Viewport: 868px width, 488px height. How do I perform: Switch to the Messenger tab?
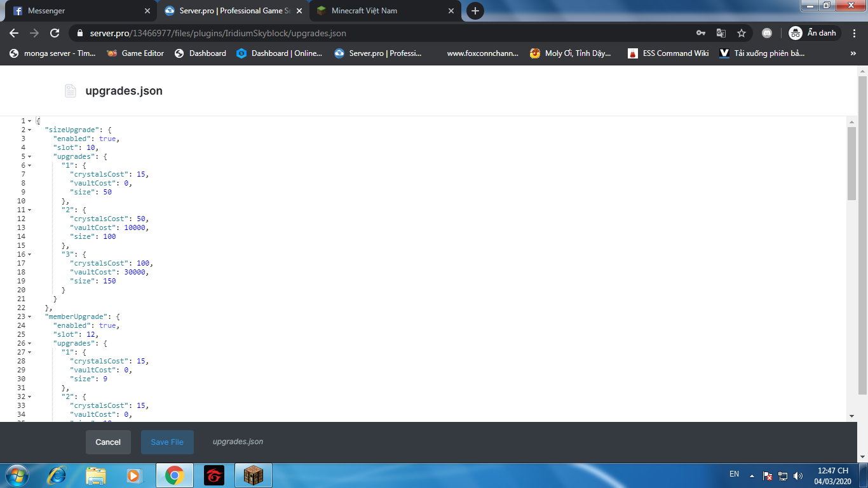[x=79, y=11]
